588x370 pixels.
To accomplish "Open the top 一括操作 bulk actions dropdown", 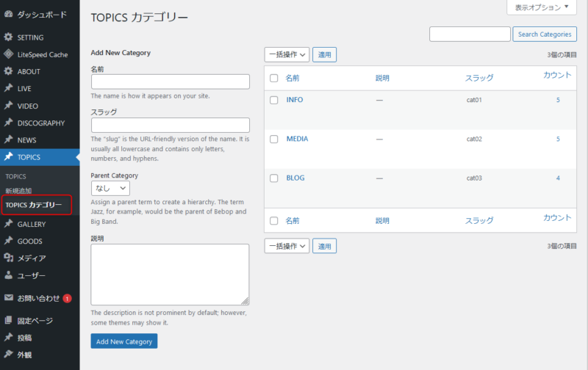I will click(287, 54).
